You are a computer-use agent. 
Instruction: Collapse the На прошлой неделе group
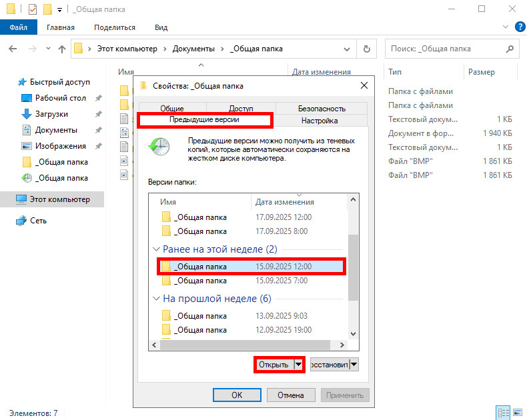tap(157, 299)
